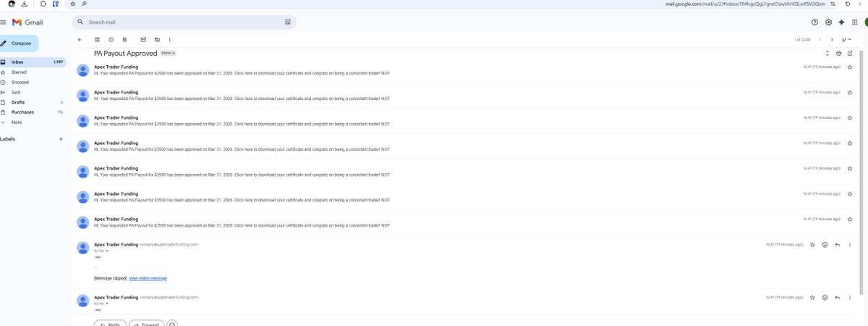868x326 pixels.
Task: Mark the conversation as unread
Action: (143, 40)
